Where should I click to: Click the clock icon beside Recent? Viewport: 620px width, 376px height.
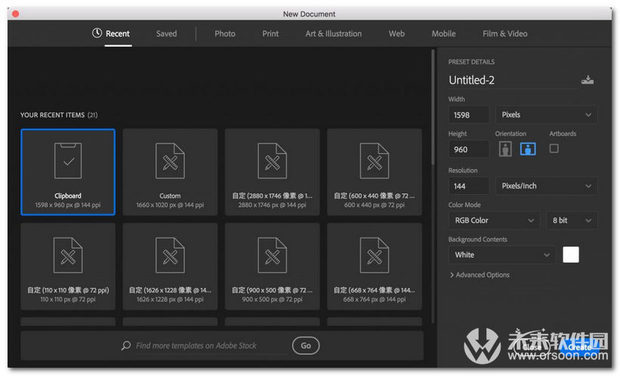tap(97, 33)
